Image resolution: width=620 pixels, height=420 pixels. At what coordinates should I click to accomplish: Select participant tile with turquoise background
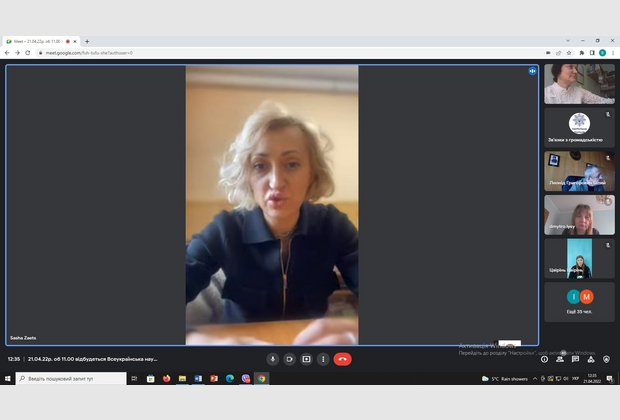(579, 258)
